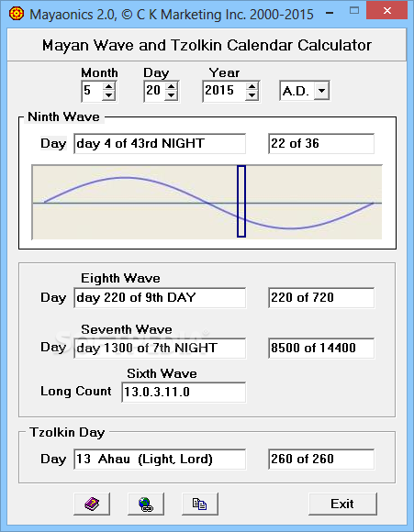The image size is (414, 532).
Task: Click the 'Ninth Wave' group label
Action: [64, 116]
